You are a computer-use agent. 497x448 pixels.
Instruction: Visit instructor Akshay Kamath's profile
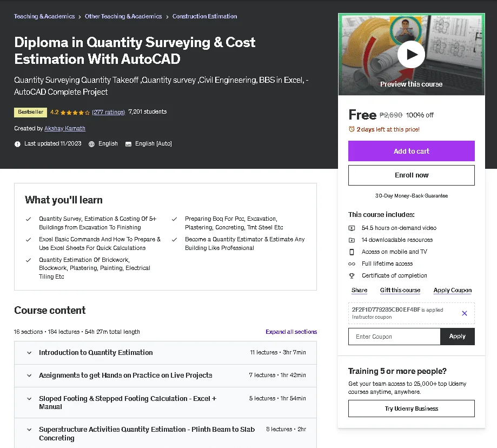coord(65,128)
